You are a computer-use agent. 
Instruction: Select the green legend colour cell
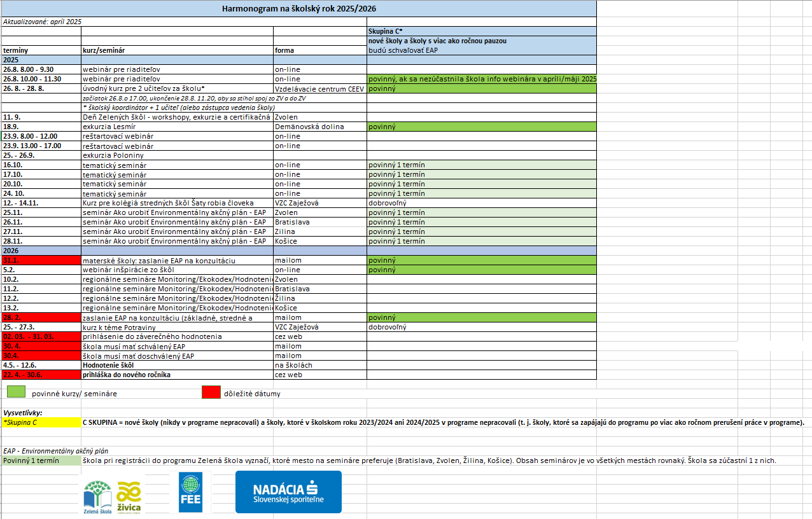15,392
